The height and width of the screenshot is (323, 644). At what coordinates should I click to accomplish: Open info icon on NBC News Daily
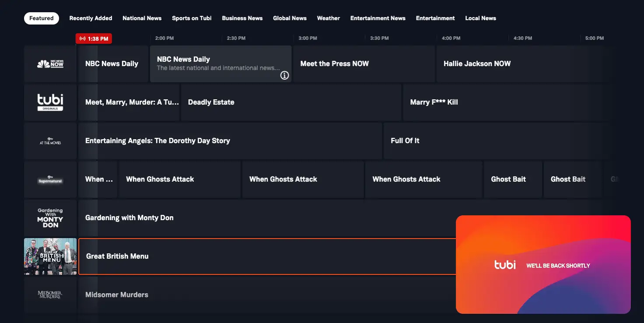(x=284, y=75)
